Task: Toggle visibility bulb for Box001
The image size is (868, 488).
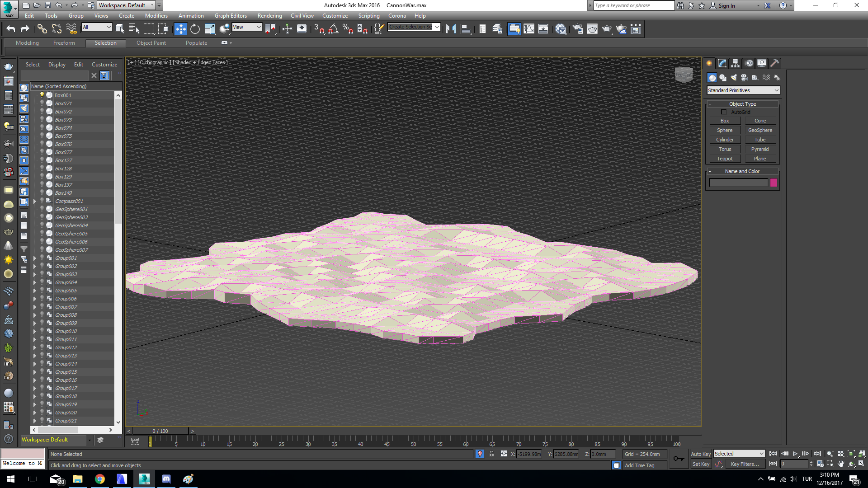Action: click(x=42, y=95)
